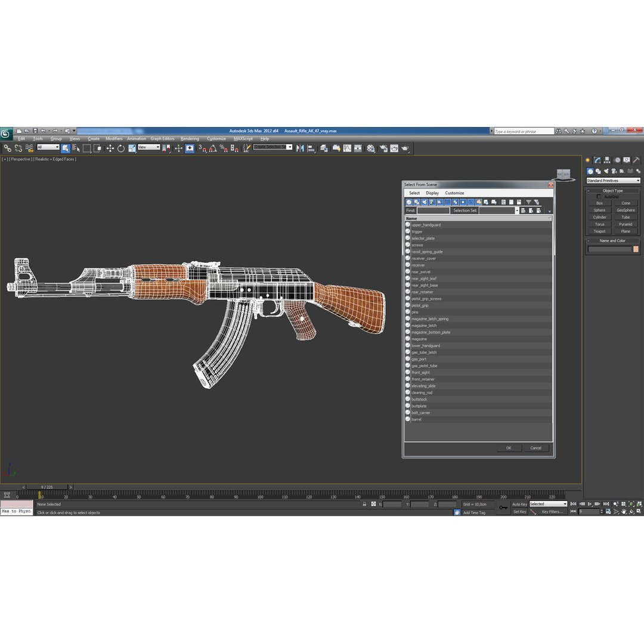Create a Teapot primitive button

click(599, 231)
